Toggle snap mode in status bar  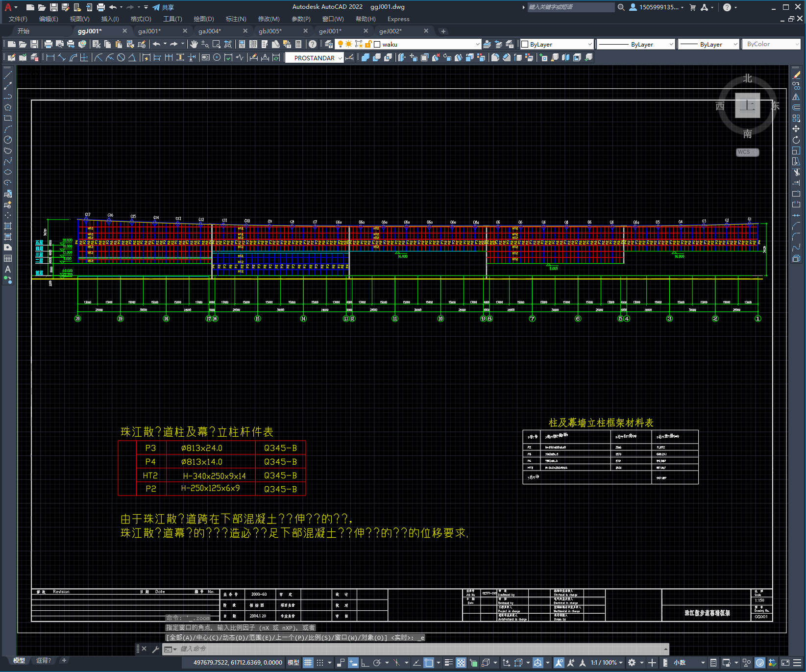click(x=320, y=663)
